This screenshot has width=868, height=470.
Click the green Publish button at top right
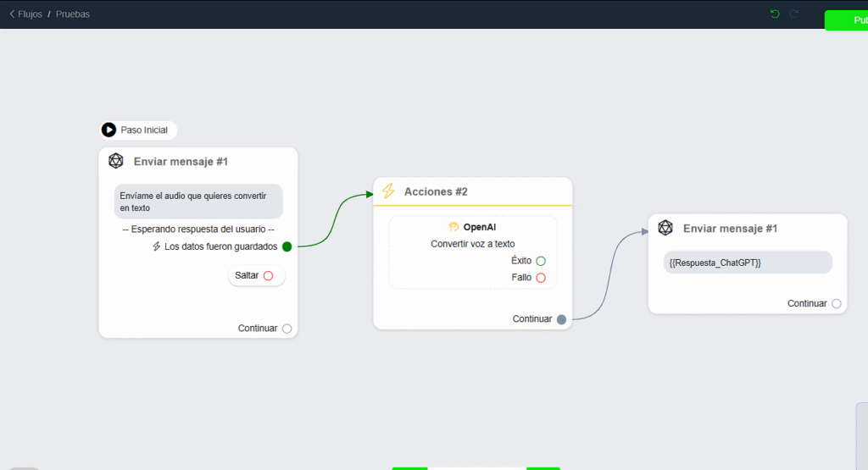click(846, 20)
